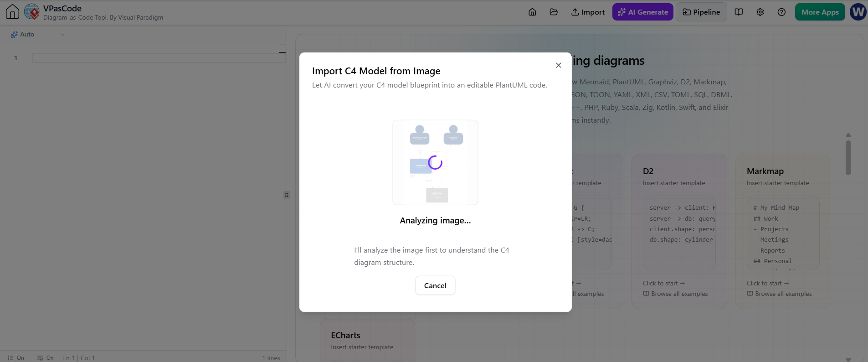Click the scrollbar up arrow

848,135
